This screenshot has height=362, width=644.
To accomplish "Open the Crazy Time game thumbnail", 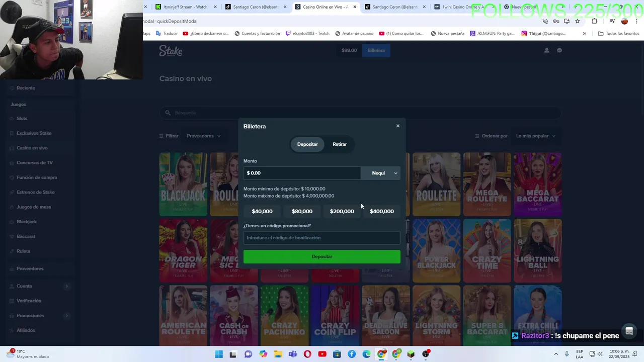I will (487, 250).
